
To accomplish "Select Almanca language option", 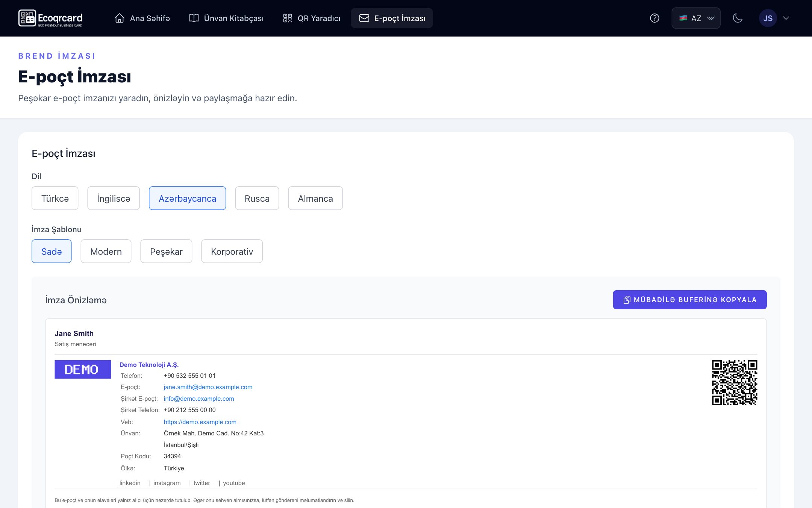I will [x=315, y=198].
